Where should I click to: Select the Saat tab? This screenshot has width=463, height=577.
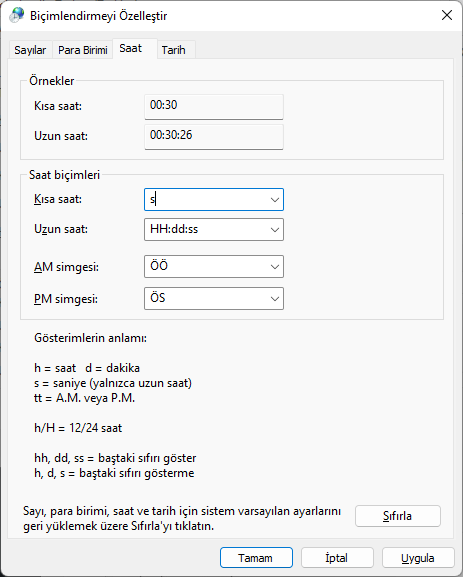coord(135,48)
